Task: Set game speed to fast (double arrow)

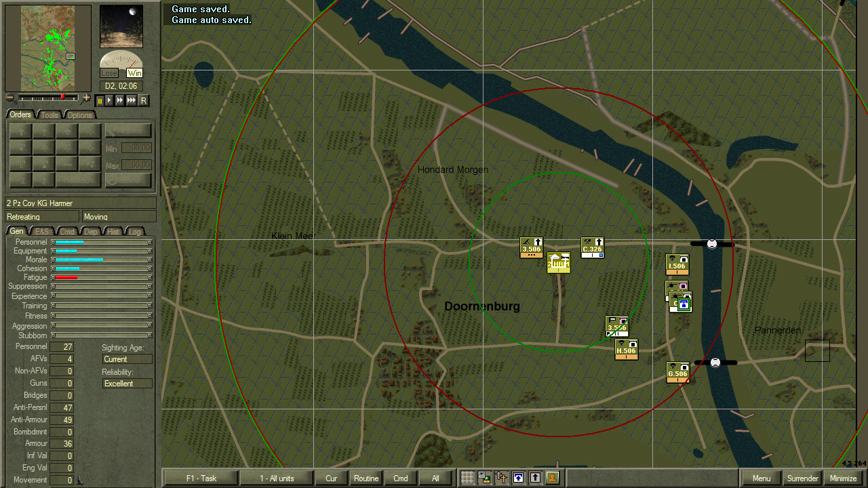Action: (x=119, y=100)
